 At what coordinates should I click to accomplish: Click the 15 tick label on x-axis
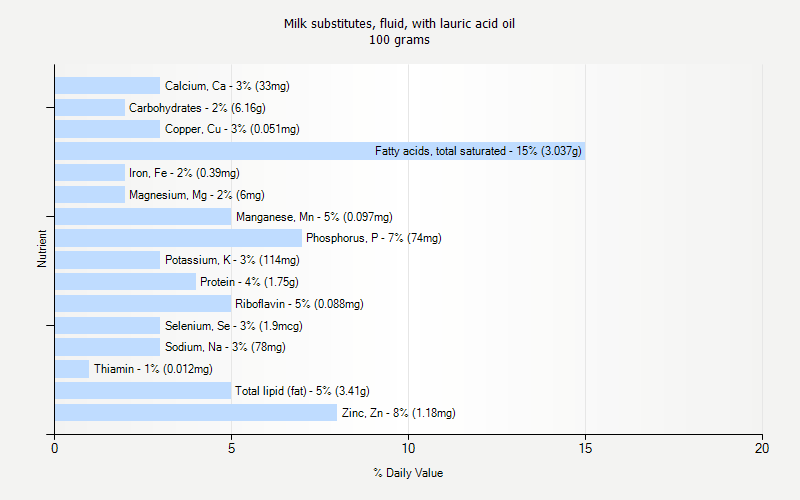585,449
